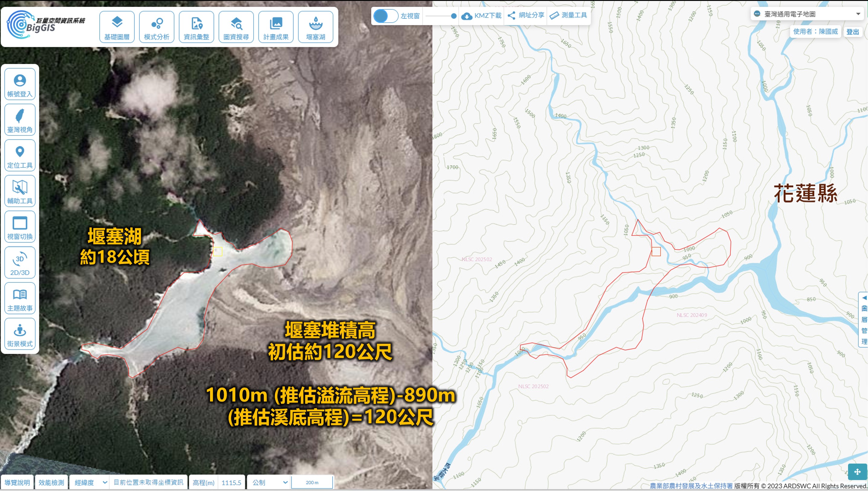
Task: Open the 計畫成果 project results menu
Action: [276, 27]
